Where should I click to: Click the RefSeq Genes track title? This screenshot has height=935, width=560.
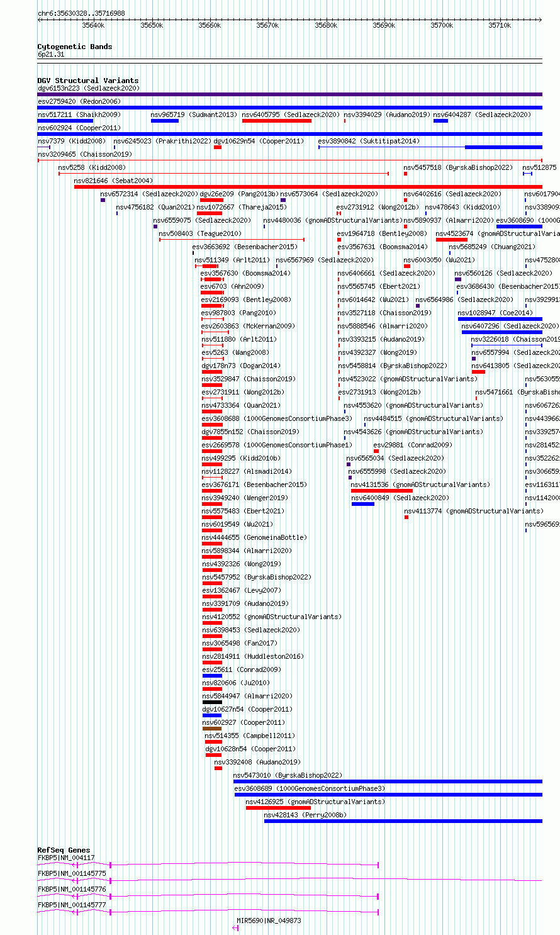[64, 850]
